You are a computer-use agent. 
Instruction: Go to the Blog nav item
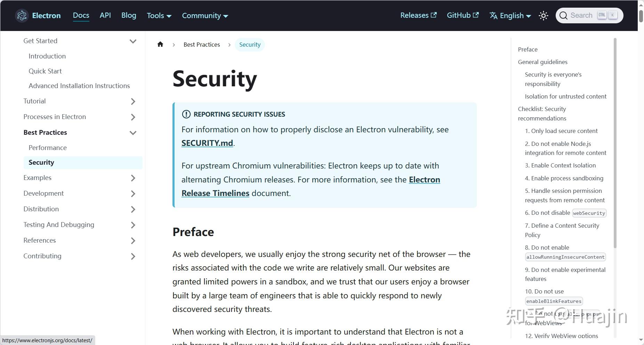129,15
